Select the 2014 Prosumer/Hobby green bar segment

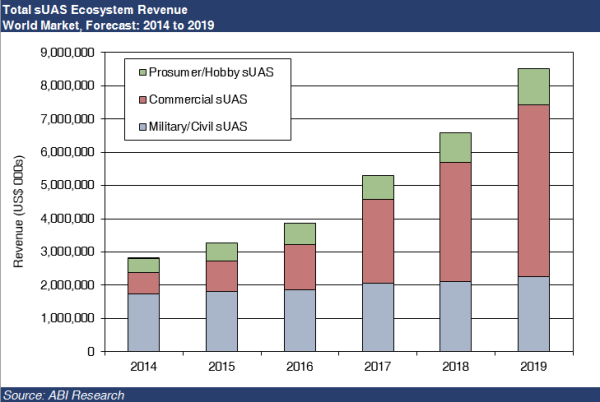tap(143, 265)
